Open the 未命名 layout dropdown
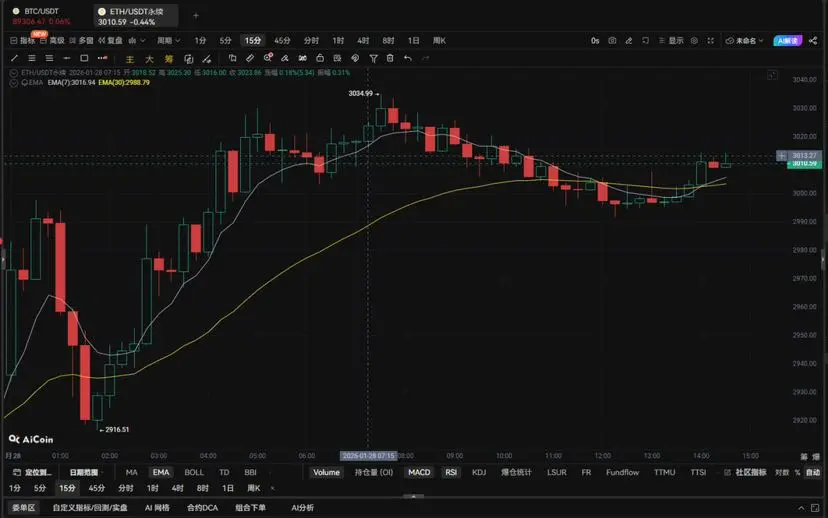 [x=745, y=41]
